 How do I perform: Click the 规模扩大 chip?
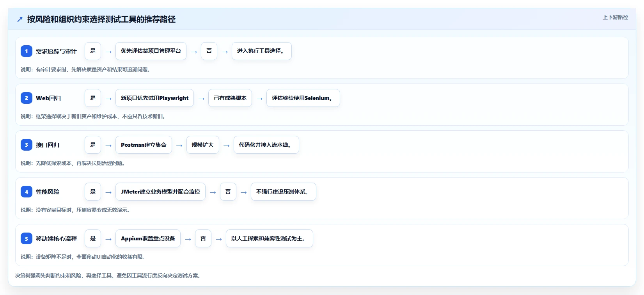pos(203,145)
